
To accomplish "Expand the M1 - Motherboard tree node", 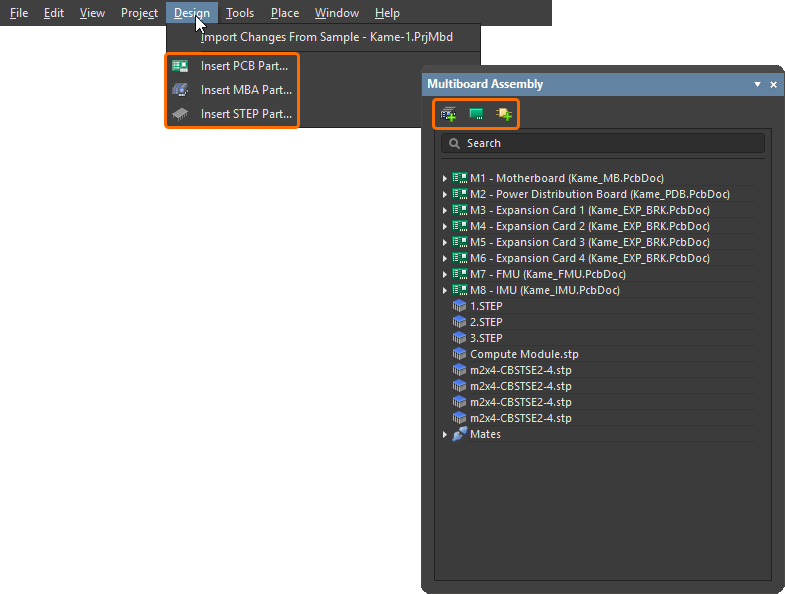I will (x=445, y=178).
